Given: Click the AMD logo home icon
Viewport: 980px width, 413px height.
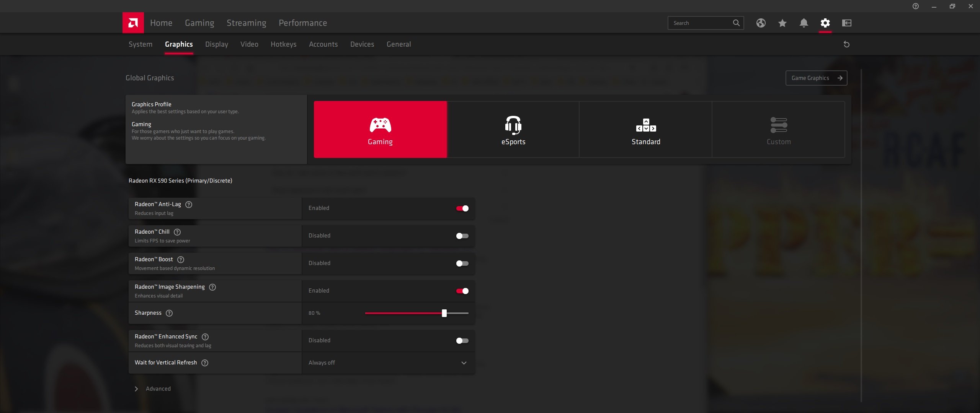Looking at the screenshot, I should point(133,23).
